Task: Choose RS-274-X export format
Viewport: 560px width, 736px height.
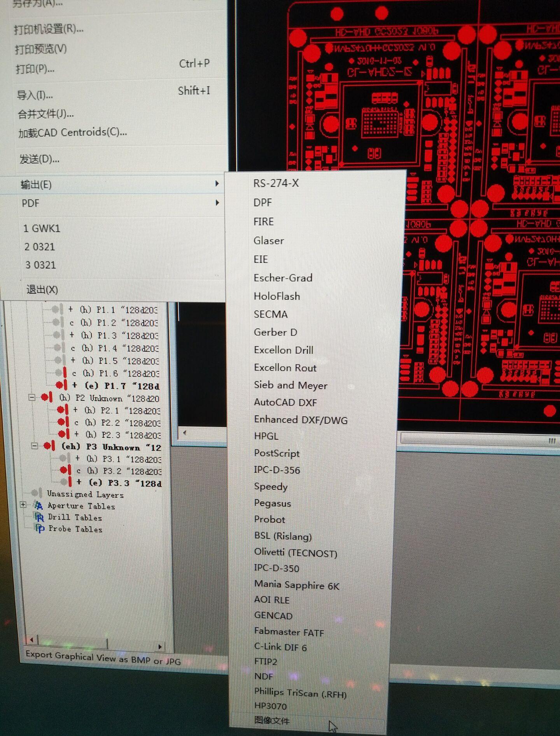Action: click(x=276, y=183)
